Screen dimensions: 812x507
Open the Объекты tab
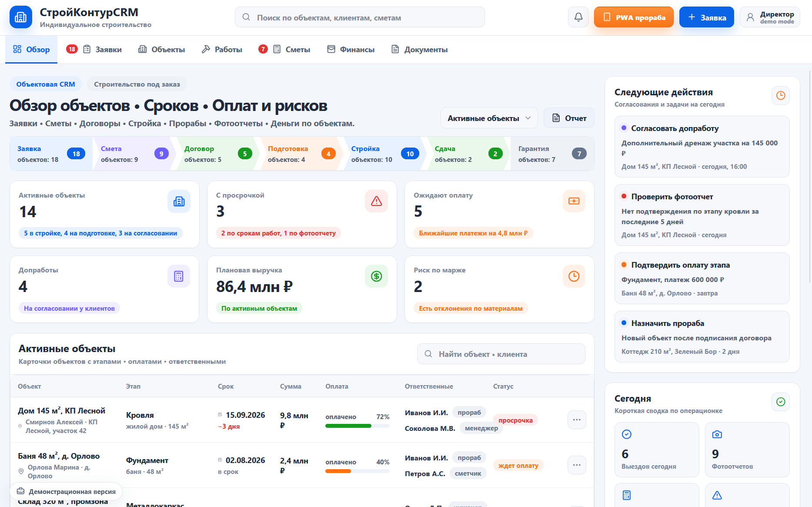point(161,49)
